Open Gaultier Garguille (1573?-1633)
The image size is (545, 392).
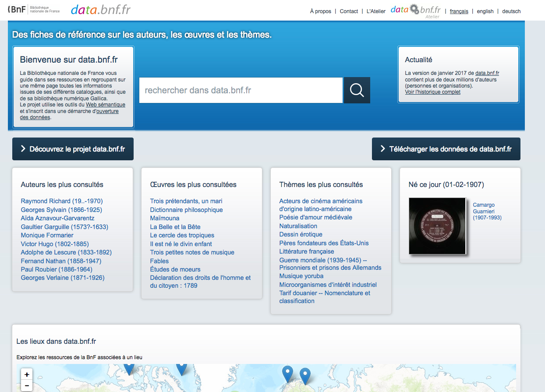(64, 227)
